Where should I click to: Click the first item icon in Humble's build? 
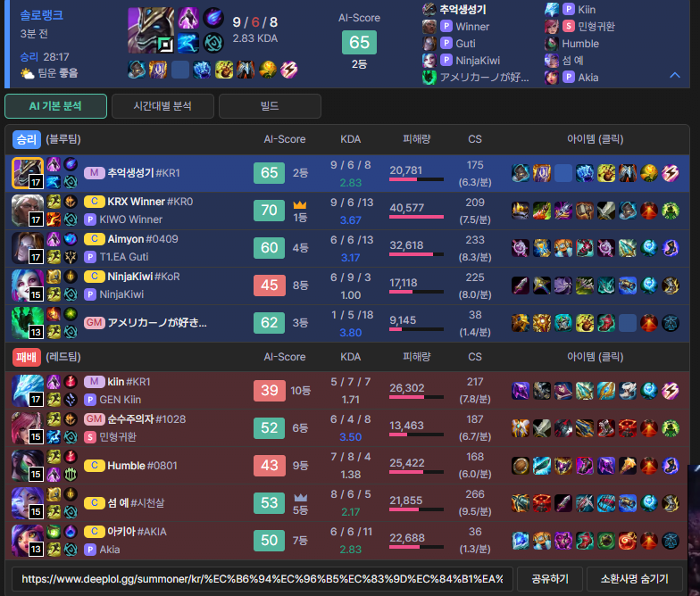pyautogui.click(x=520, y=466)
